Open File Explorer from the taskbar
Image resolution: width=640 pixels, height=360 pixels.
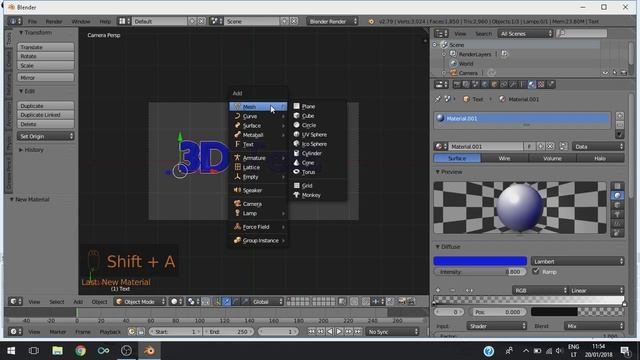point(58,351)
